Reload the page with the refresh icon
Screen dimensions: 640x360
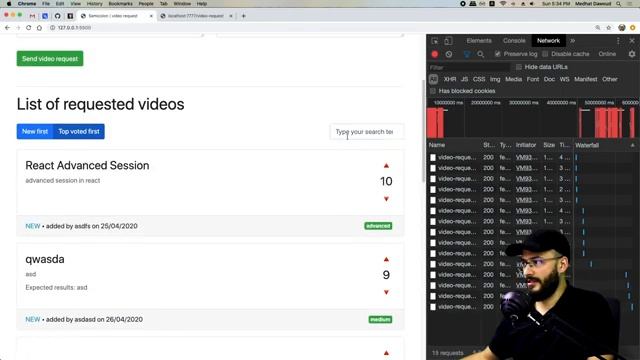[x=28, y=28]
